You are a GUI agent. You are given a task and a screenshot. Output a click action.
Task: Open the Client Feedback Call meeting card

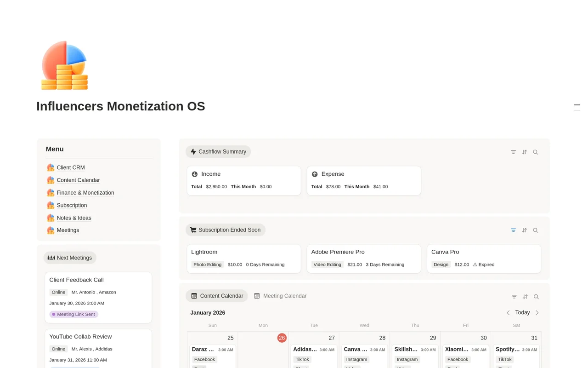click(98, 298)
